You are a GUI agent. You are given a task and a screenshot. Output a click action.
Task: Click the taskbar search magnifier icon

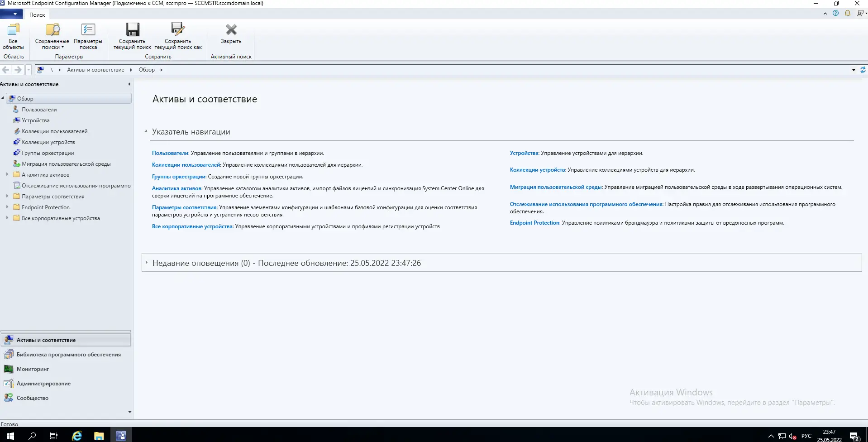32,436
